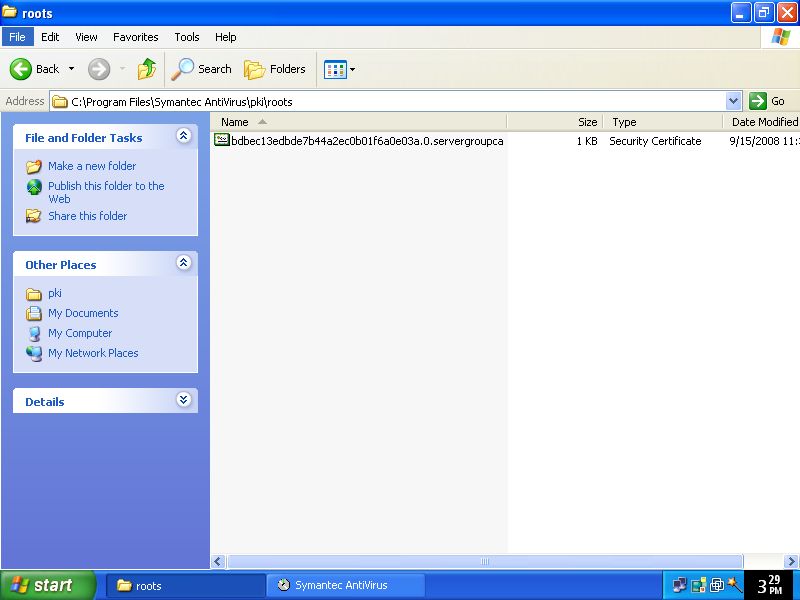Screen dimensions: 800x600
Task: Click the folder icon in address bar
Action: [x=60, y=102]
